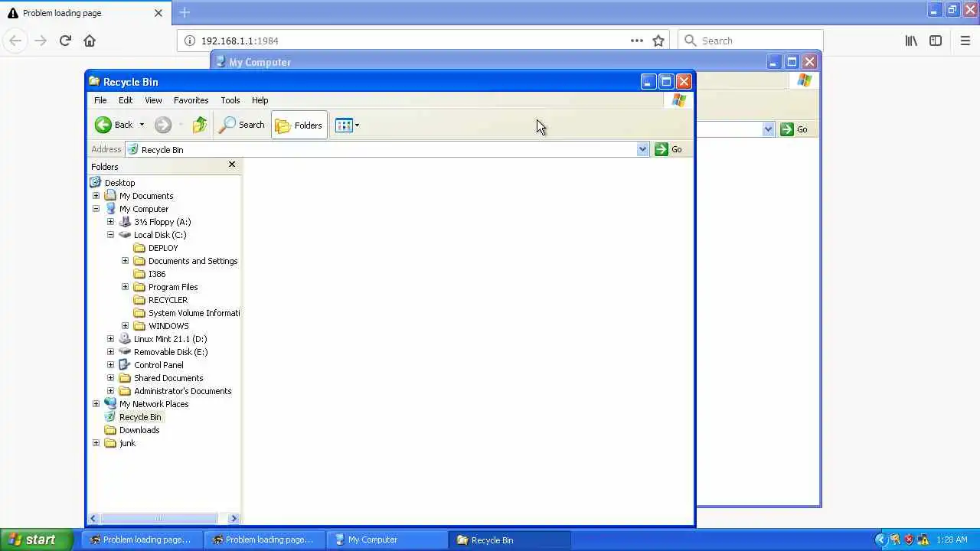Open the File menu
The height and width of the screenshot is (551, 980).
[x=100, y=100]
